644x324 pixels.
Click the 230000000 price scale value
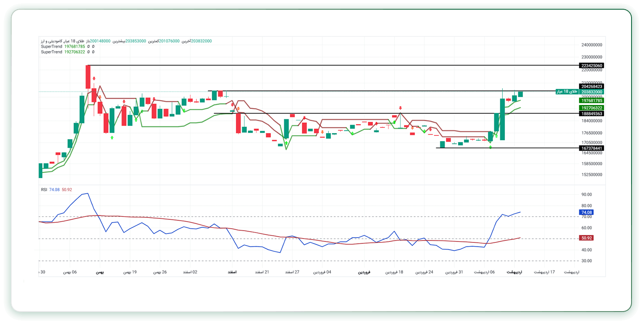click(x=592, y=57)
